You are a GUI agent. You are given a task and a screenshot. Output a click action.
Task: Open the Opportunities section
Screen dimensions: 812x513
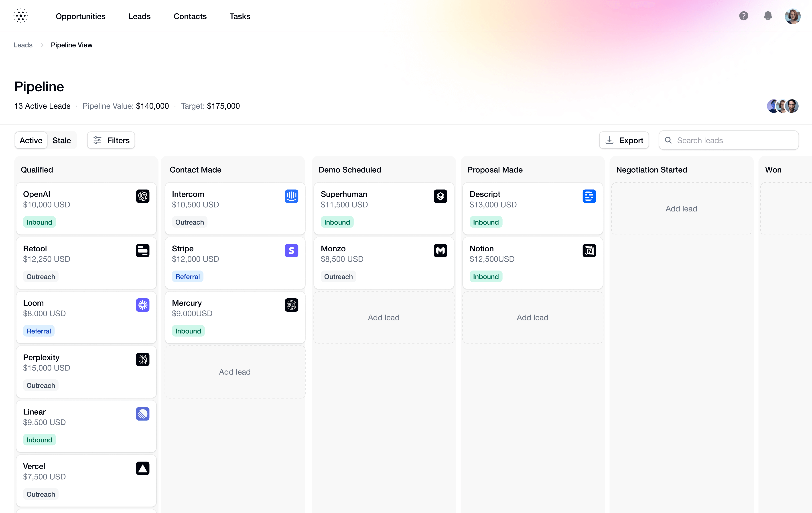(x=81, y=16)
